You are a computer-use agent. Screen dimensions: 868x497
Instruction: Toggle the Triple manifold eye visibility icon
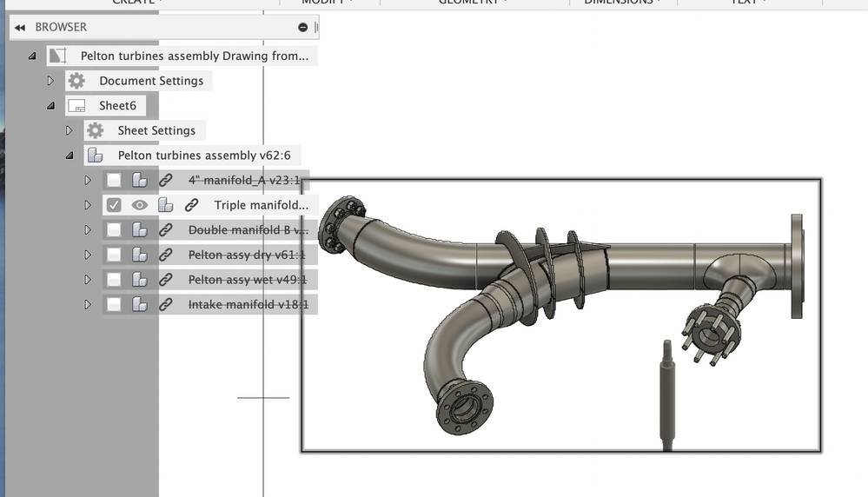[x=140, y=205]
